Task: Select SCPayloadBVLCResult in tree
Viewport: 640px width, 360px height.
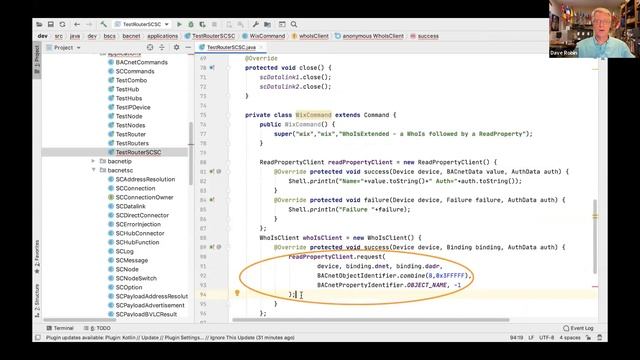Action: (x=146, y=314)
